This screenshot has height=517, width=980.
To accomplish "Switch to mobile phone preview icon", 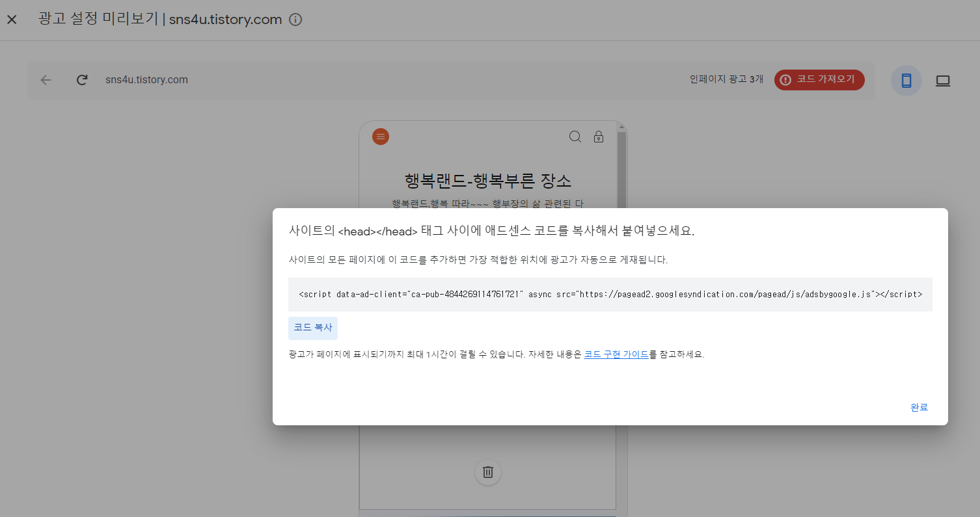I will 906,81.
